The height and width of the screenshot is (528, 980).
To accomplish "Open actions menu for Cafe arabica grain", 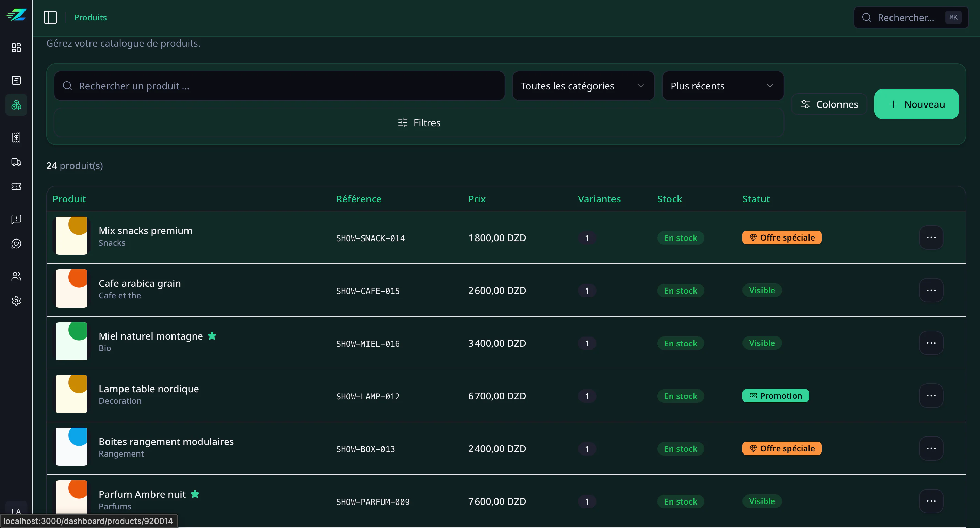I will 931,290.
